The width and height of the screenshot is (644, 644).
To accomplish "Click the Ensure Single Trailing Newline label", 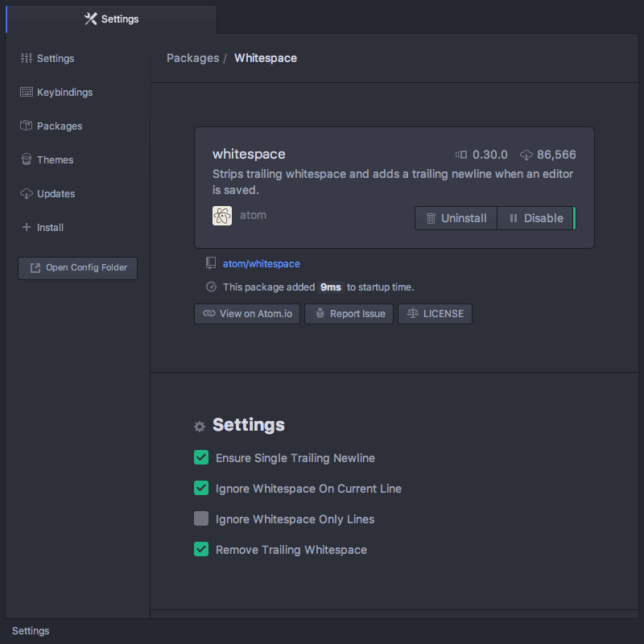I will 295,458.
